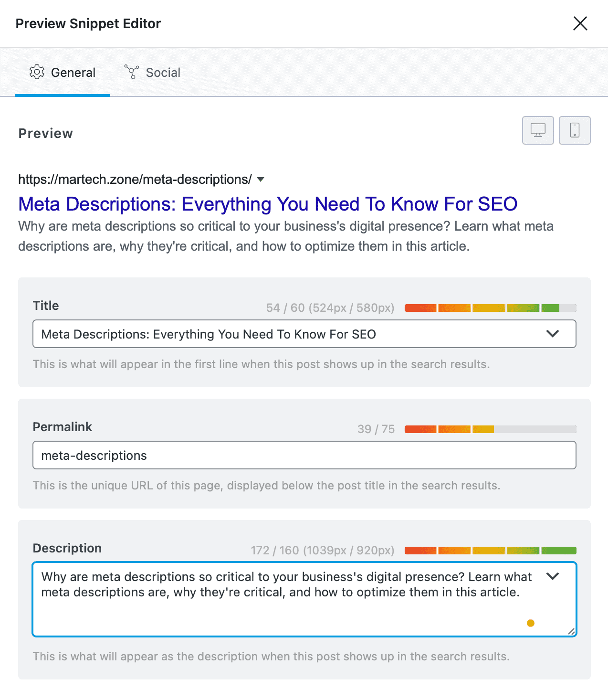This screenshot has width=608, height=700.
Task: Switch to mobile preview mode
Action: (575, 130)
